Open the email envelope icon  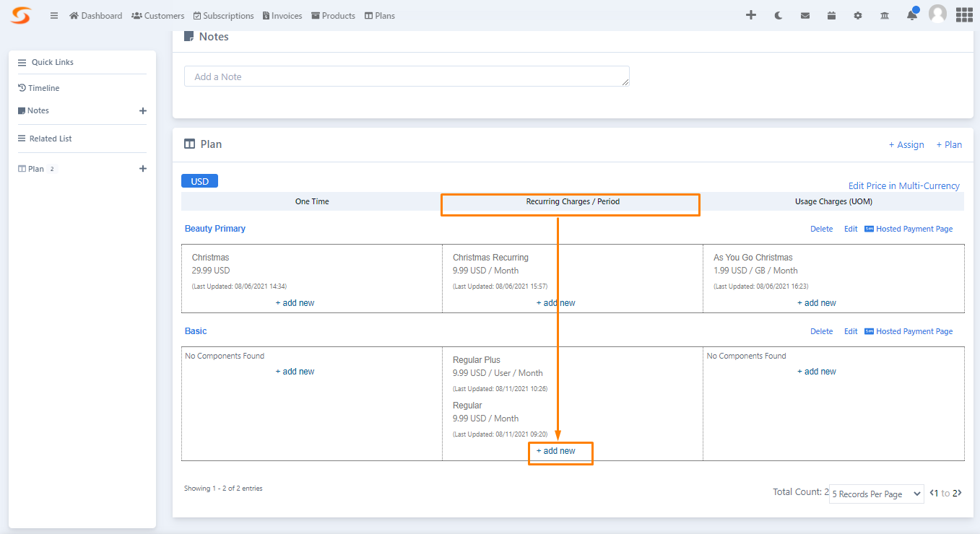click(805, 14)
